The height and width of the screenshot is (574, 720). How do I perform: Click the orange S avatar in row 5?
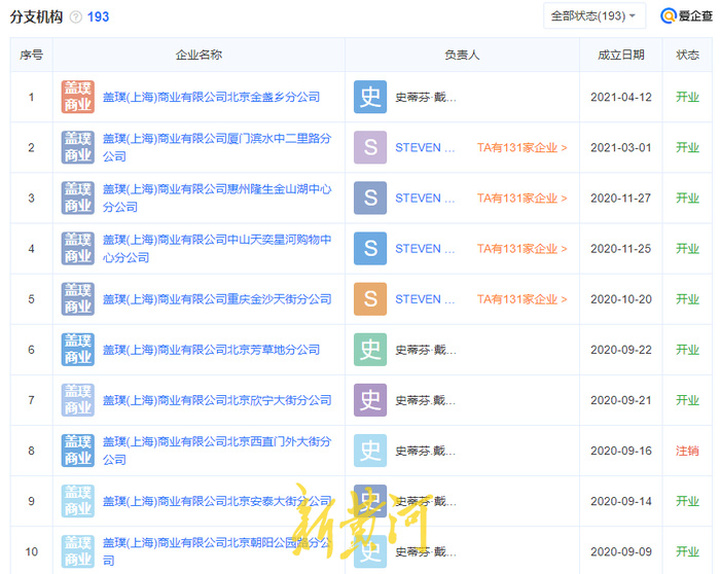pos(370,299)
